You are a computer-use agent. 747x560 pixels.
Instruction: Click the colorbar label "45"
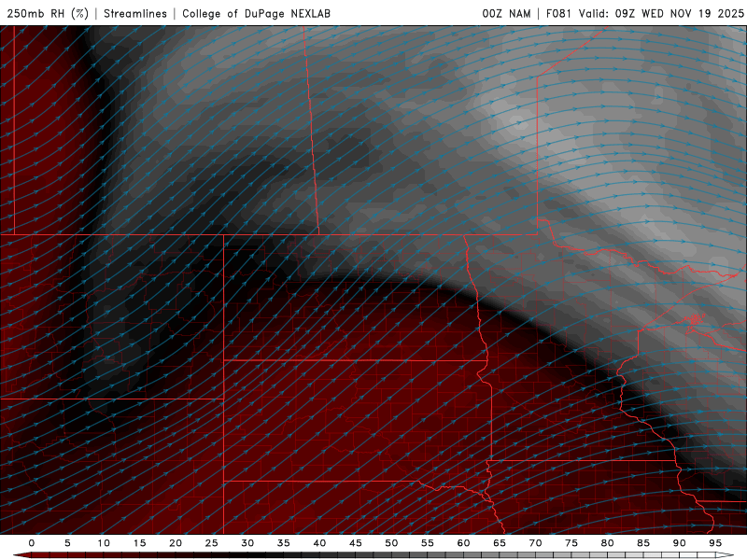[x=356, y=543]
